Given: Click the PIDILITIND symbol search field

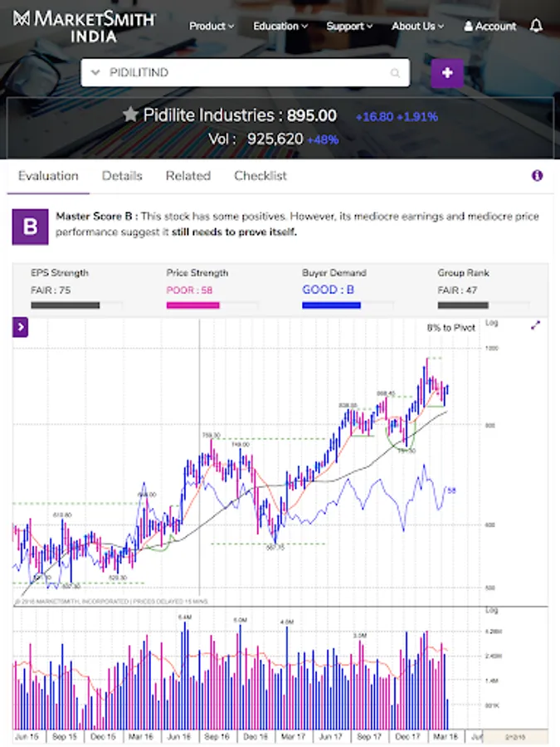Looking at the screenshot, I should coord(241,73).
